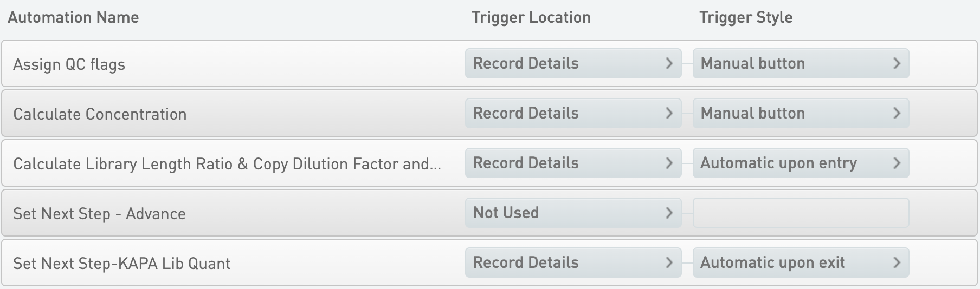The height and width of the screenshot is (289, 980).
Task: Click chevron arrow on Not Used dropdown
Action: [x=669, y=213]
